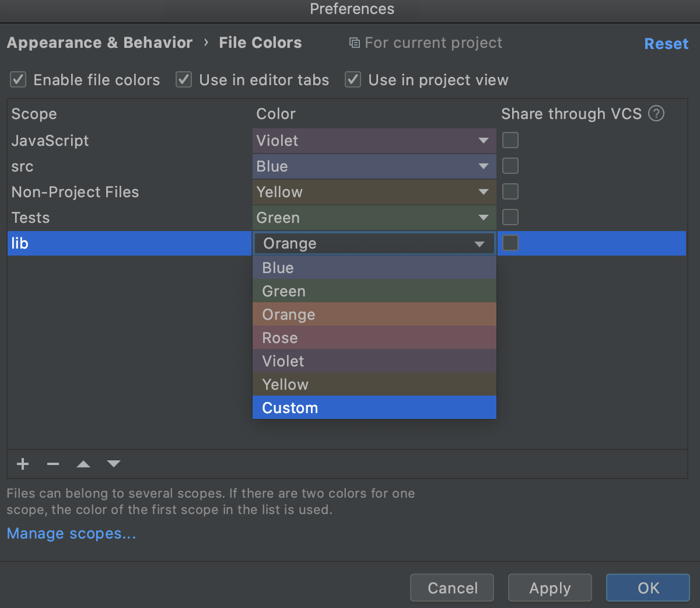Select the Non-Project Files scope row
This screenshot has width=700, height=608.
[129, 192]
